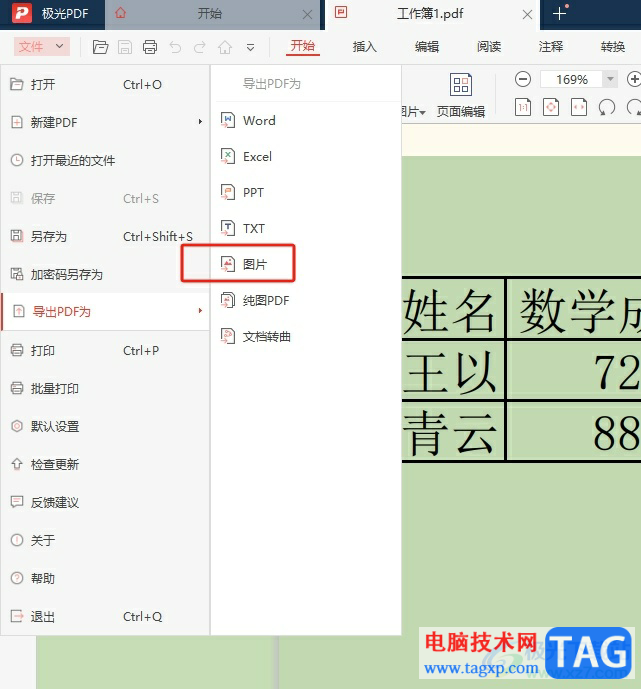641x689 pixels.
Task: Switch to the 开始 ribbon tab
Action: [303, 46]
